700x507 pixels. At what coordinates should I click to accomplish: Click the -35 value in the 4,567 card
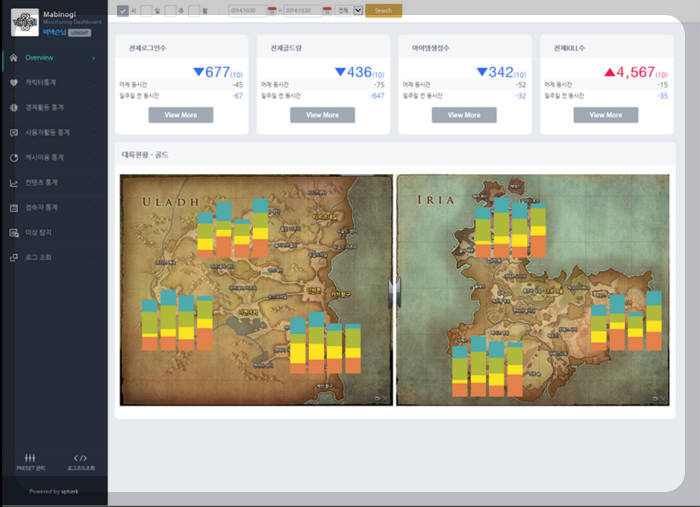point(662,96)
